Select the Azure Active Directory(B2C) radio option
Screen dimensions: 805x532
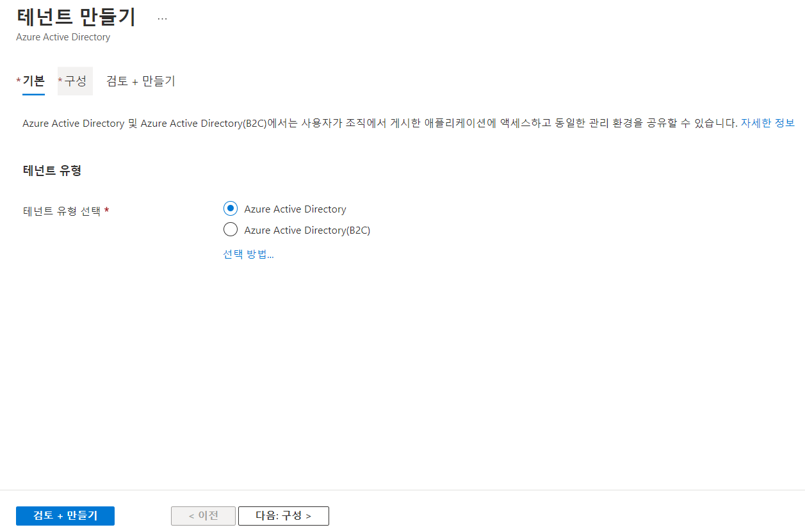click(231, 230)
